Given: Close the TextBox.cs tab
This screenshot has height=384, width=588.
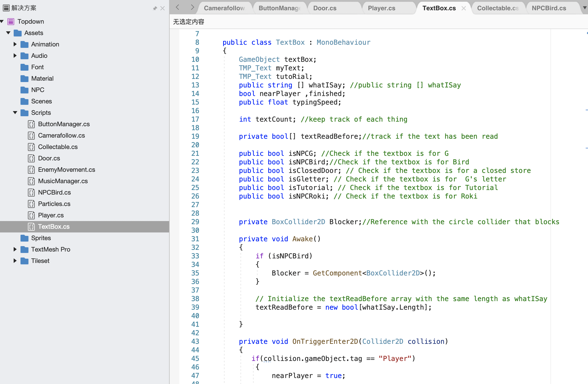Looking at the screenshot, I should [464, 8].
